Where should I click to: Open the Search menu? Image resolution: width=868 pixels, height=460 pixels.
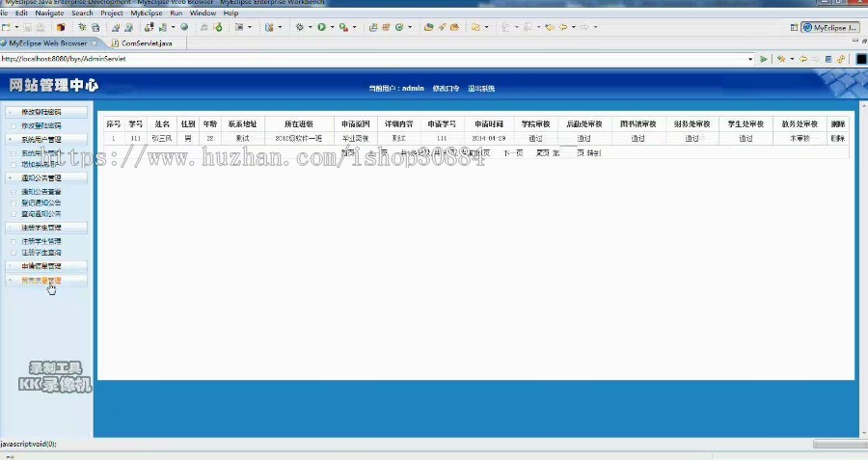click(x=82, y=13)
